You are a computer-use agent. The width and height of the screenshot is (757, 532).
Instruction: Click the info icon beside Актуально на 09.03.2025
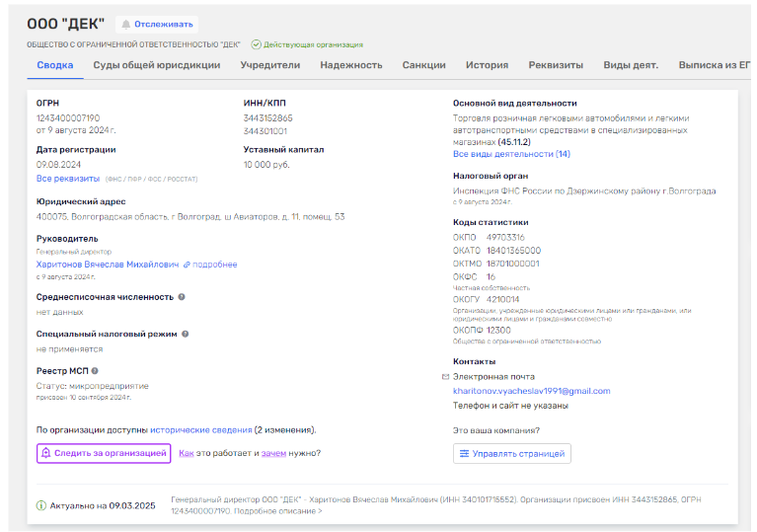[41, 505]
